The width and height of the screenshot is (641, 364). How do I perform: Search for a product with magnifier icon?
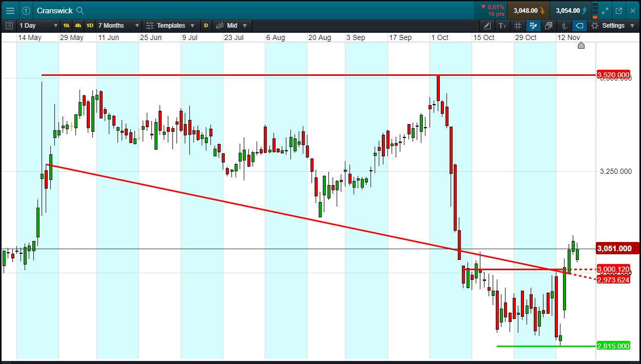point(80,10)
